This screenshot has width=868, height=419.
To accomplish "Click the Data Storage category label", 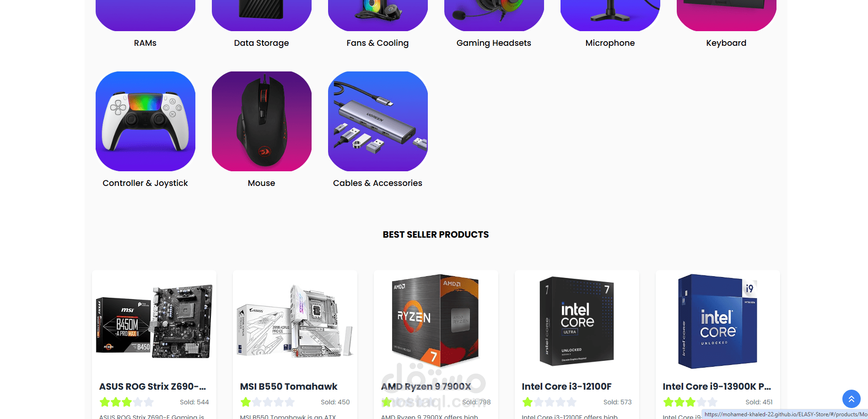I will 261,43.
